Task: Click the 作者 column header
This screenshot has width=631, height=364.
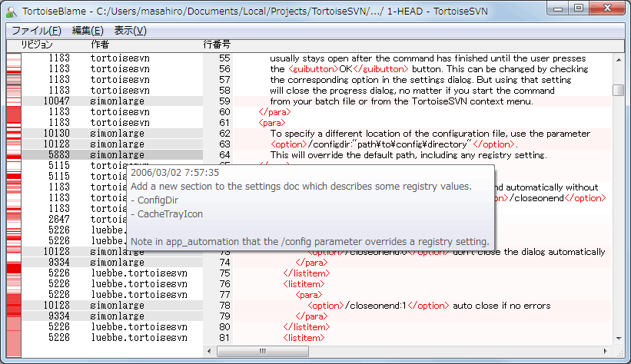Action: click(100, 45)
